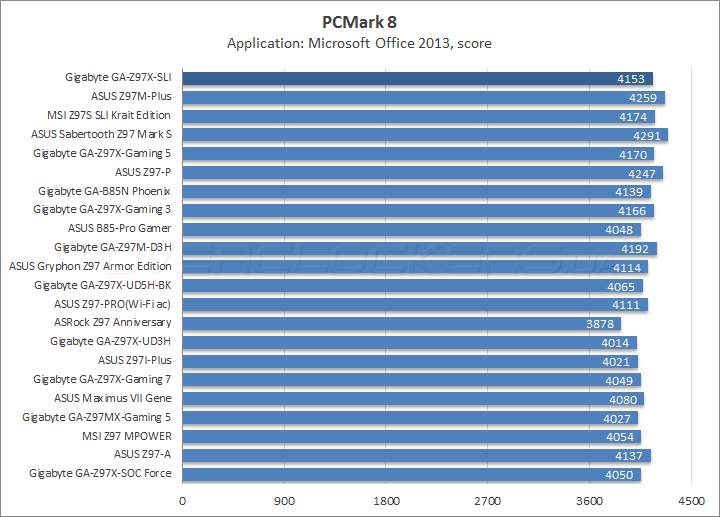This screenshot has width=720, height=517.
Task: Select the Gigabyte GA-Z97X-Gaming 7 label
Action: [x=102, y=380]
